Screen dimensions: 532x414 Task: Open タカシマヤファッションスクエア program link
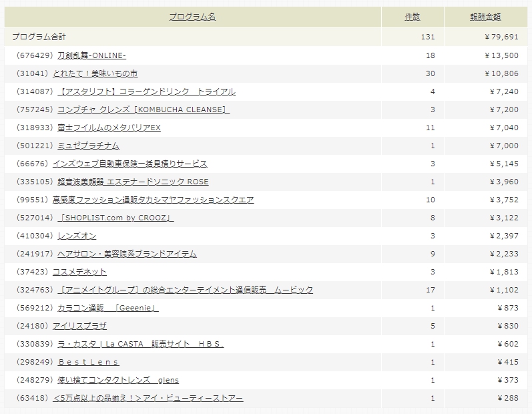[x=153, y=199]
